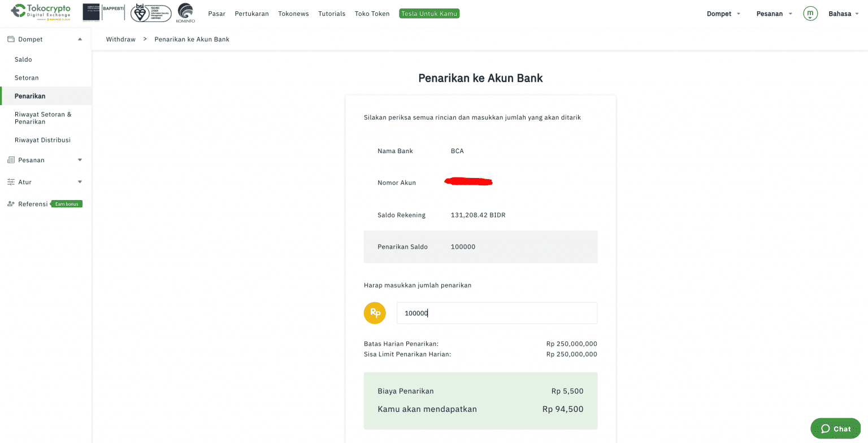The image size is (868, 443).
Task: Expand the Atur sidebar section
Action: pyautogui.click(x=80, y=182)
